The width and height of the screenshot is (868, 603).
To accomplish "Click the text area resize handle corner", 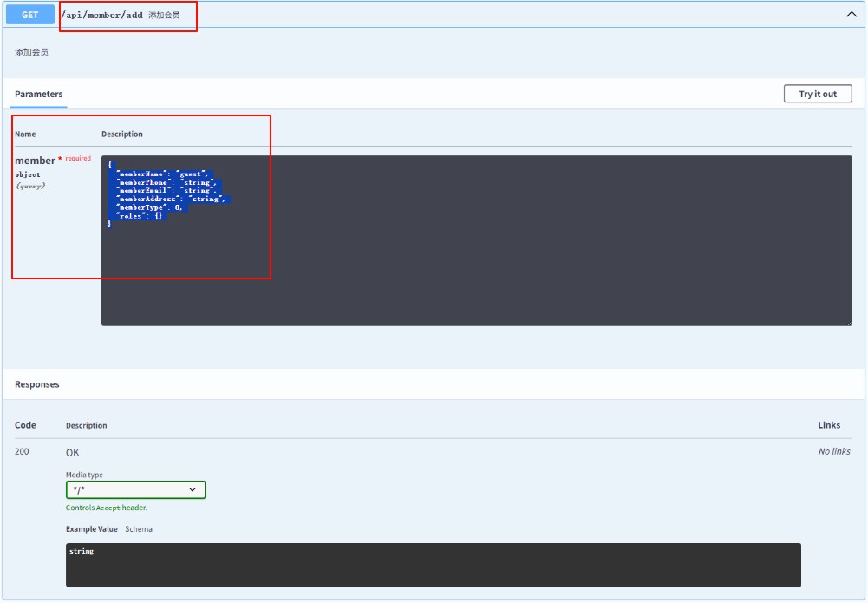I will [x=848, y=322].
